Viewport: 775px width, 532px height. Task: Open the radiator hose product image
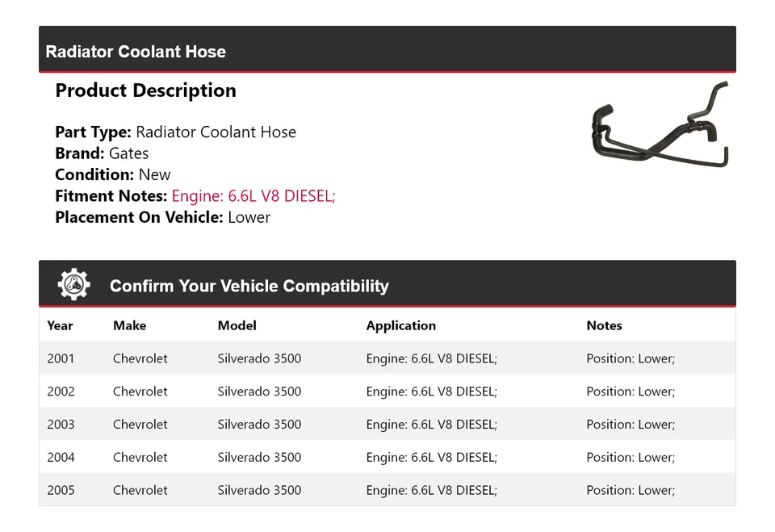tap(660, 127)
